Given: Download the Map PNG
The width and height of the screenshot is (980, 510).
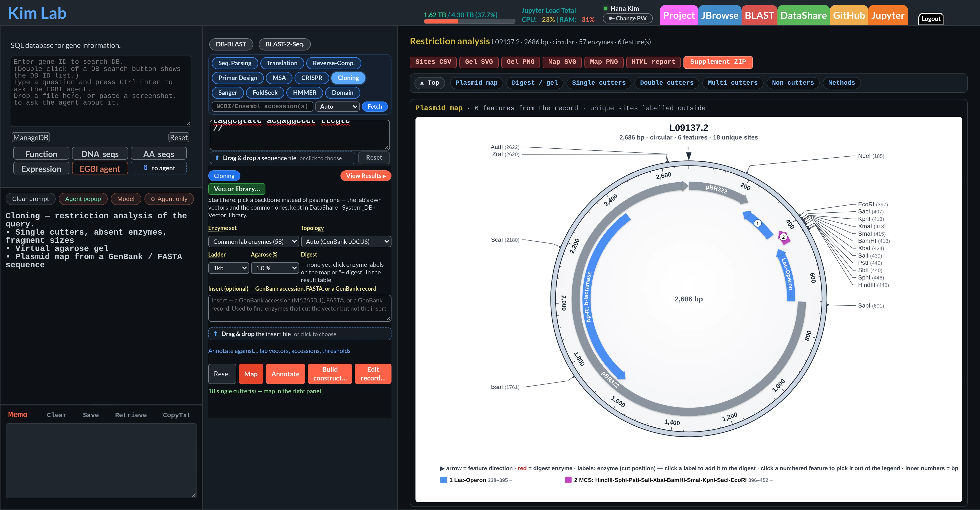Looking at the screenshot, I should point(603,62).
